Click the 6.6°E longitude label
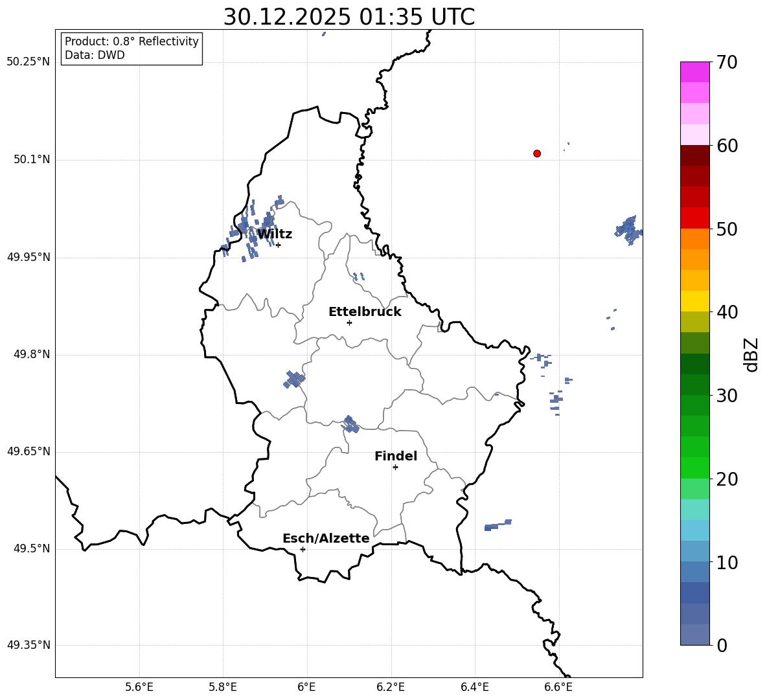The width and height of the screenshot is (767, 700). pos(558,687)
